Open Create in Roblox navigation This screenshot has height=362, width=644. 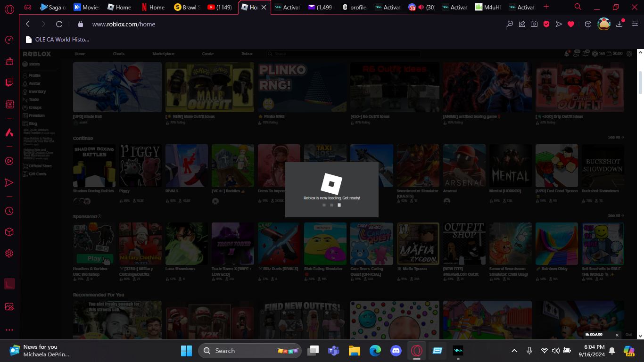point(208,54)
